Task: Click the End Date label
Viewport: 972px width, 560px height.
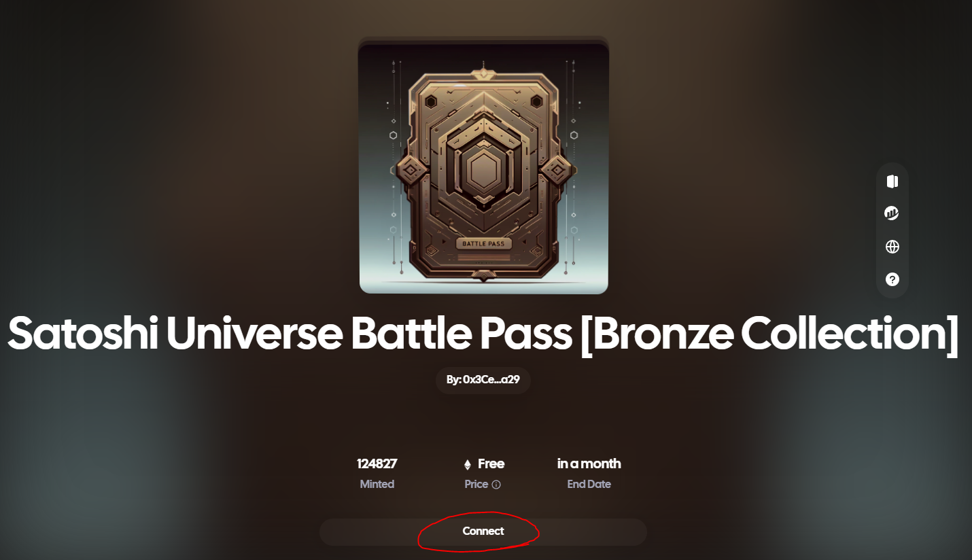Action: point(589,485)
